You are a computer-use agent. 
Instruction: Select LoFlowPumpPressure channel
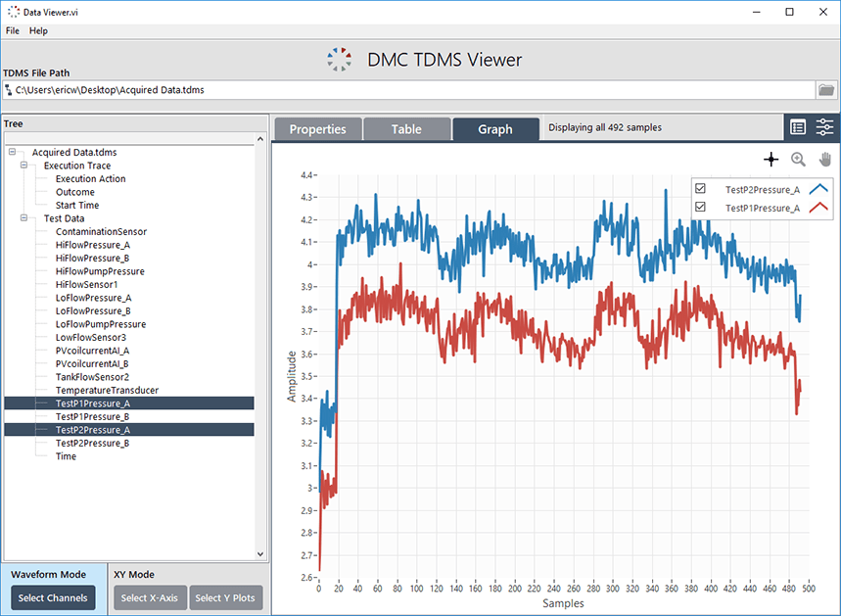click(x=101, y=324)
